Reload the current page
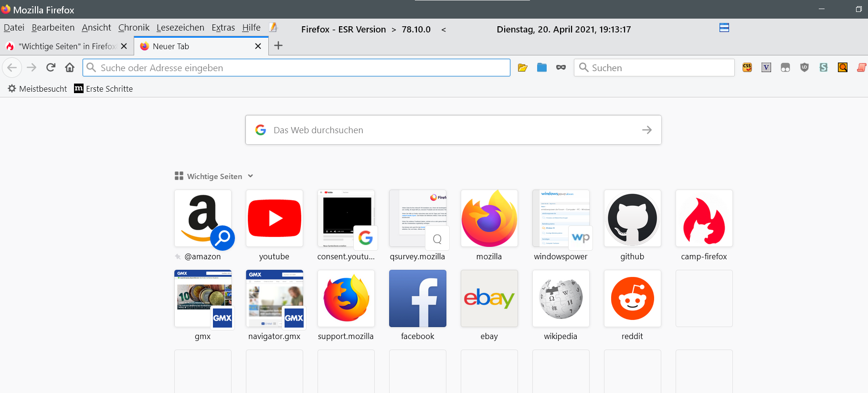 coord(51,68)
